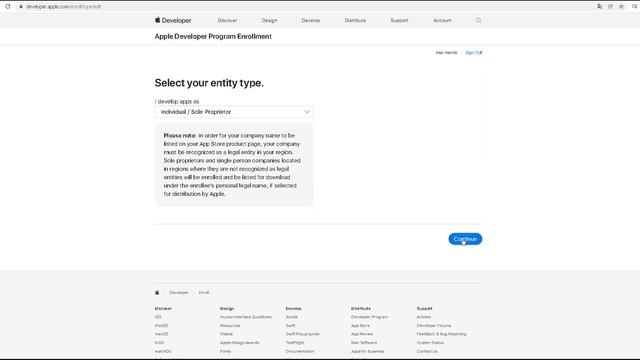Viewport: 640px width, 360px height.
Task: Open the Design nav menu
Action: pyautogui.click(x=269, y=20)
